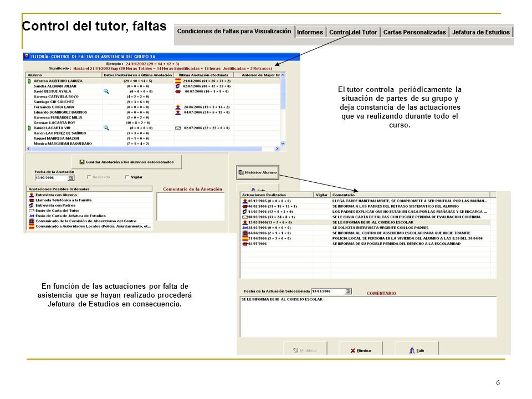The height and width of the screenshot is (399, 532).
Task: Click the student-interview icon in Eduardo DOMINGUEZ's row
Action: pyautogui.click(x=178, y=112)
